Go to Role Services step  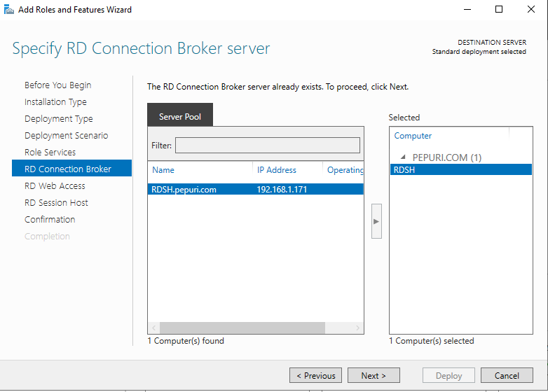50,152
